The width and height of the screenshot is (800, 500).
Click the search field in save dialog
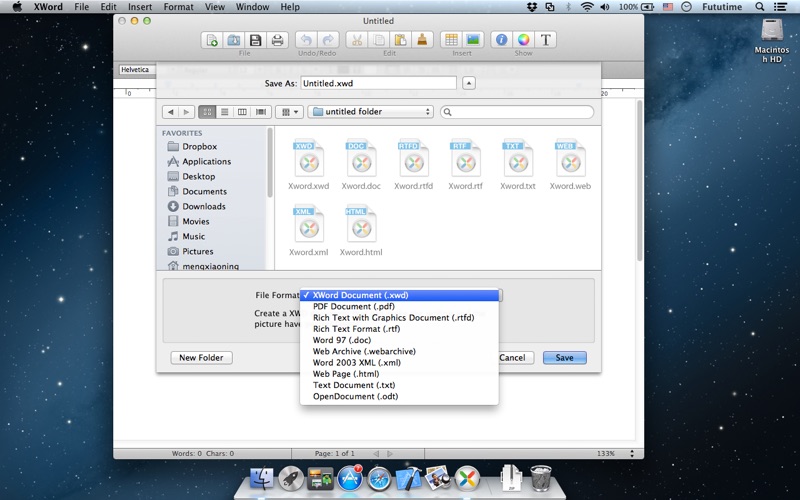pyautogui.click(x=517, y=112)
